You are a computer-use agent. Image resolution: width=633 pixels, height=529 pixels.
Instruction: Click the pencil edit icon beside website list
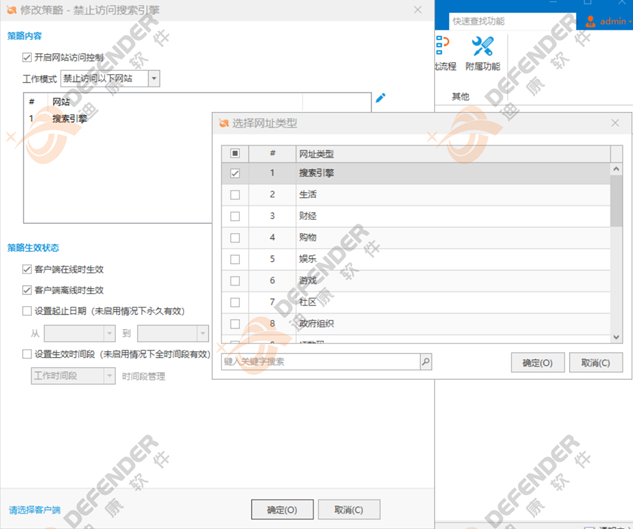(380, 98)
